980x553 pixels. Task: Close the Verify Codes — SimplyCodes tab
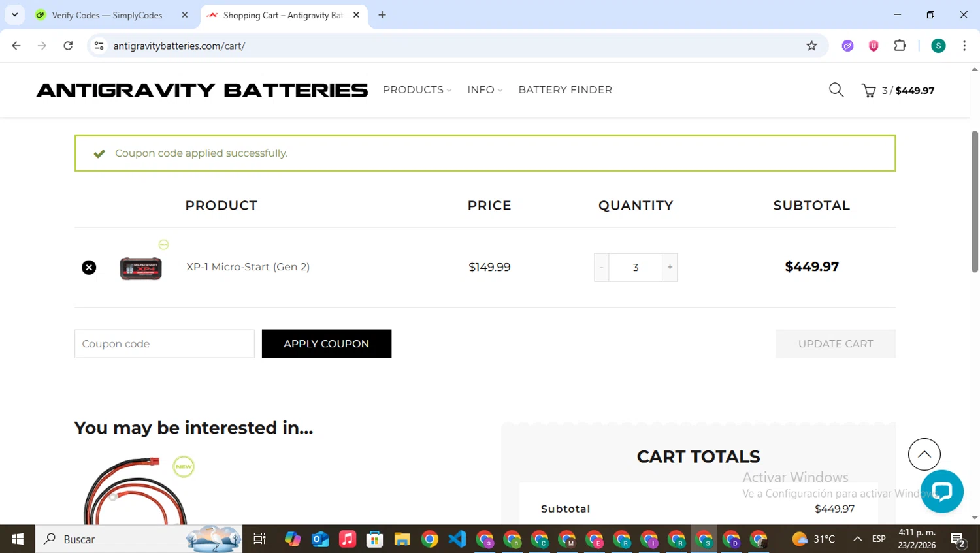[x=185, y=15]
